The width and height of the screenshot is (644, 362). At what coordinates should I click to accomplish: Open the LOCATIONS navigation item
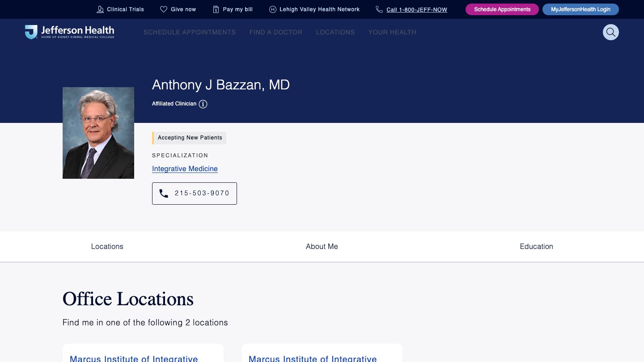click(335, 32)
